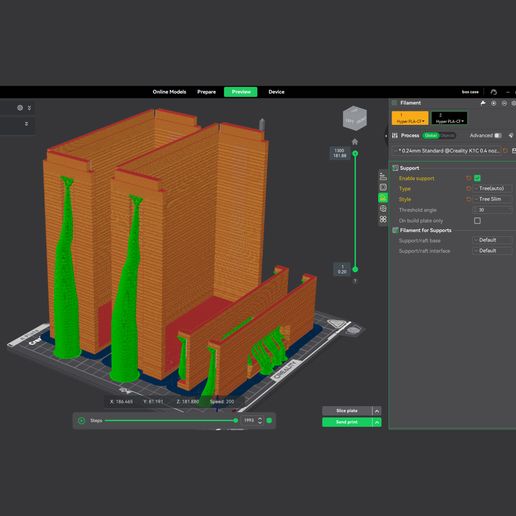
Task: Check On build plate only checkbox
Action: [477, 221]
